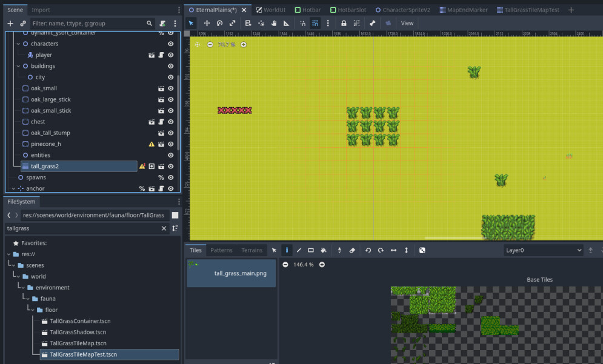Collapse the res:// root folder

pyautogui.click(x=8, y=254)
